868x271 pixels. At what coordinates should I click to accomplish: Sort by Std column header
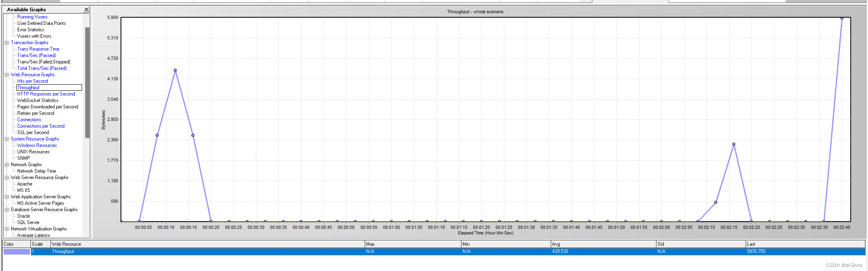tap(701, 244)
